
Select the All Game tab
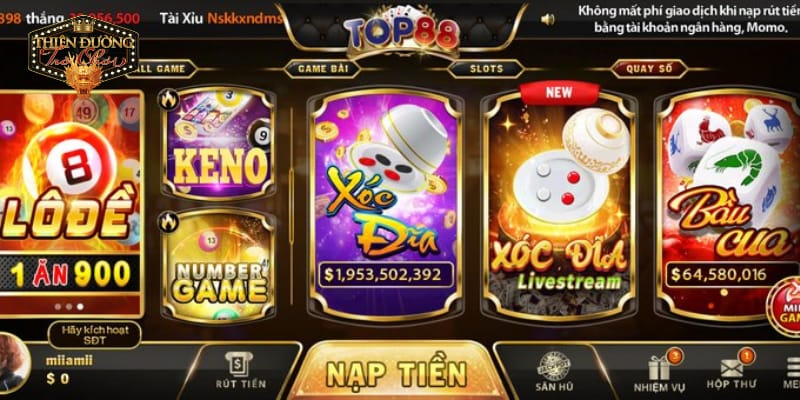coord(159,69)
